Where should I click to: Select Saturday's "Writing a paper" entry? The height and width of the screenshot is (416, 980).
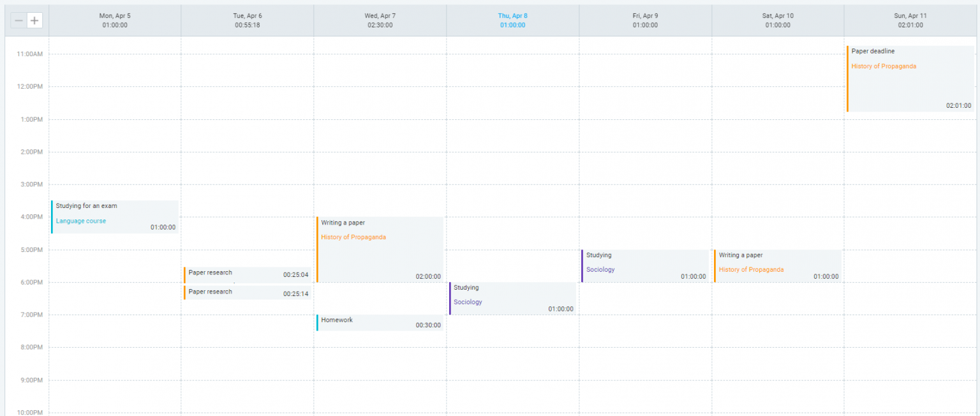coord(740,255)
